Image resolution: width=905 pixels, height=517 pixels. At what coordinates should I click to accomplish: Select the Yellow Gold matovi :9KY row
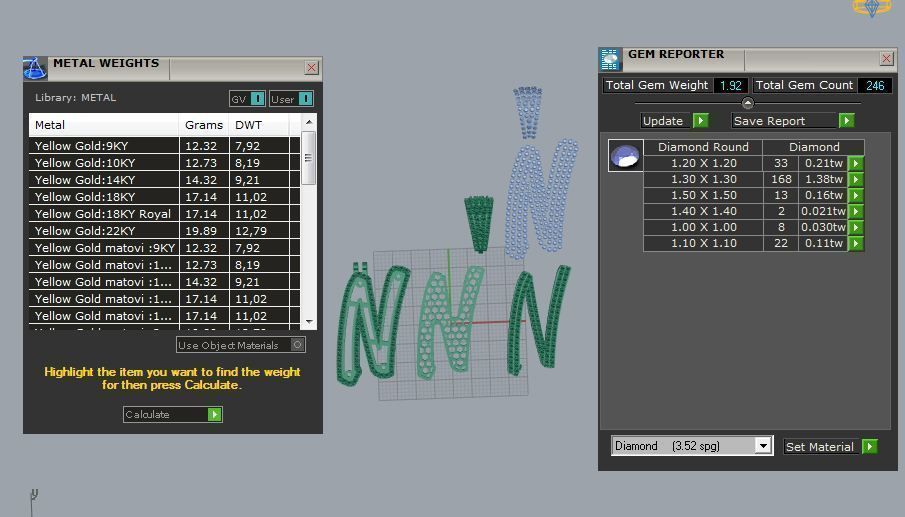pyautogui.click(x=164, y=248)
